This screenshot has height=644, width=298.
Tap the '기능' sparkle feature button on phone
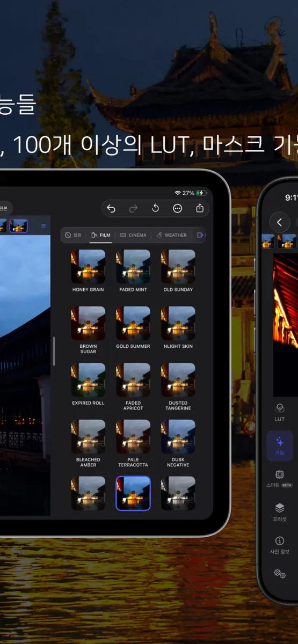280,446
